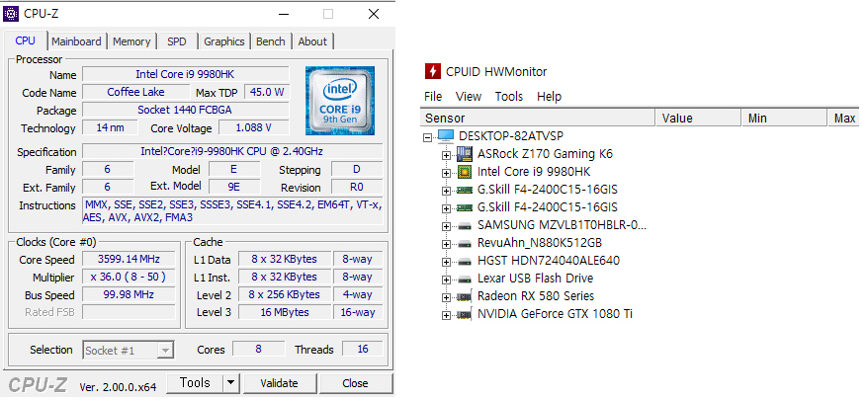Click the ASRock Z170 Gaming K6 motherboard icon
The image size is (868, 400).
[465, 154]
